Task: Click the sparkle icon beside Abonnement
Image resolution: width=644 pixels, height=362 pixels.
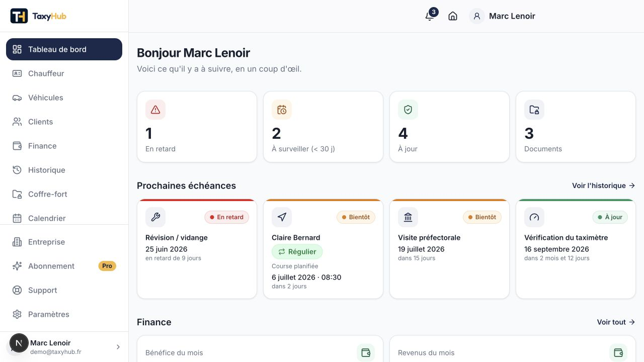Action: (x=17, y=266)
